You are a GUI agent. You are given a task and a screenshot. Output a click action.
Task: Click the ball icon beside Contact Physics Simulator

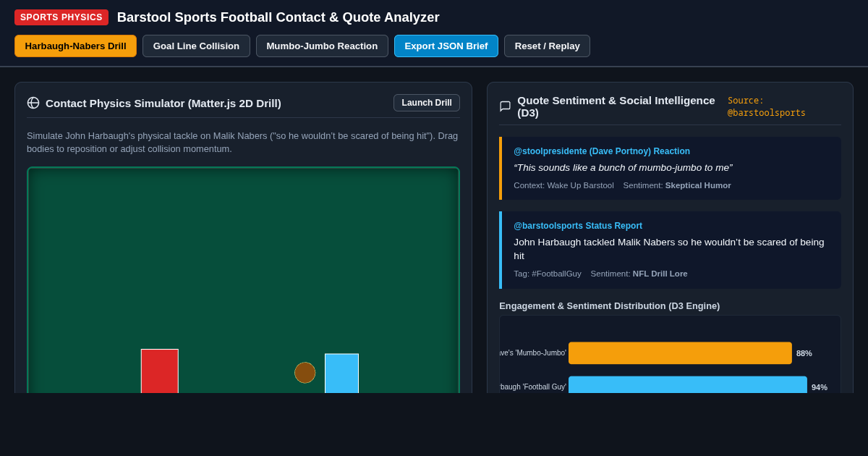[33, 103]
